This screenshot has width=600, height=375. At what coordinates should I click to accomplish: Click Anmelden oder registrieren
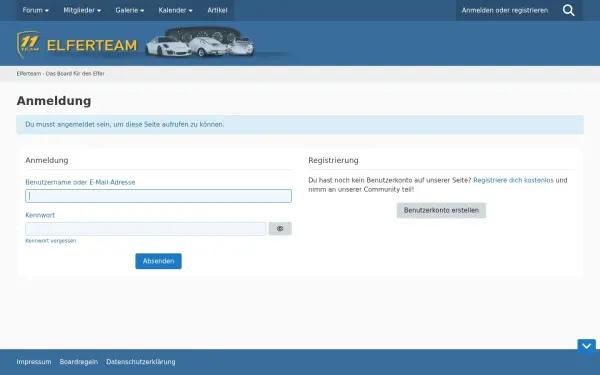504,10
